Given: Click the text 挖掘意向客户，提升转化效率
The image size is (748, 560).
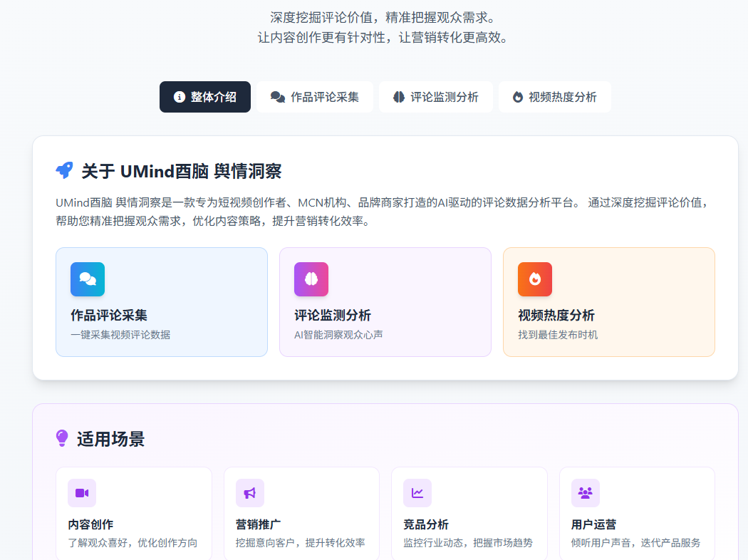Looking at the screenshot, I should (301, 543).
